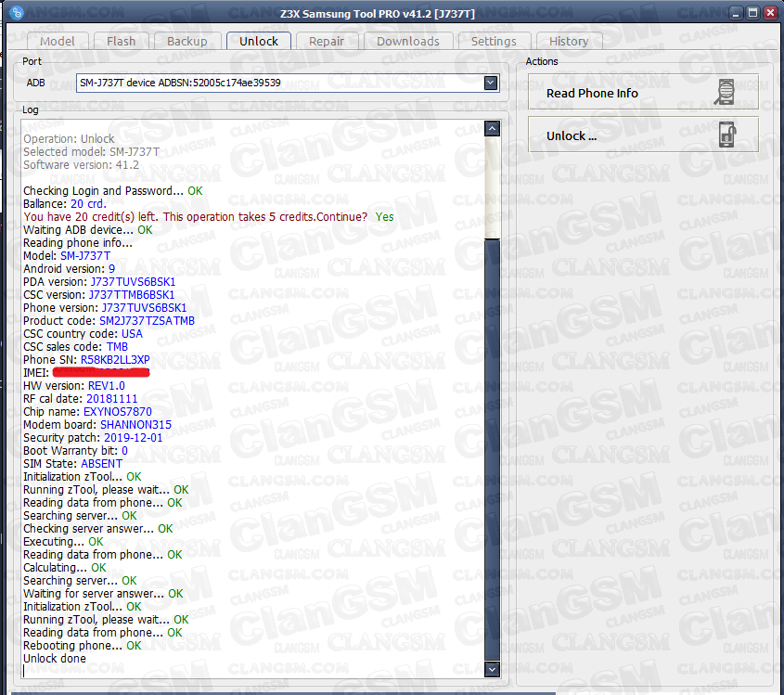Expand the ADB port dropdown arrow

click(491, 83)
